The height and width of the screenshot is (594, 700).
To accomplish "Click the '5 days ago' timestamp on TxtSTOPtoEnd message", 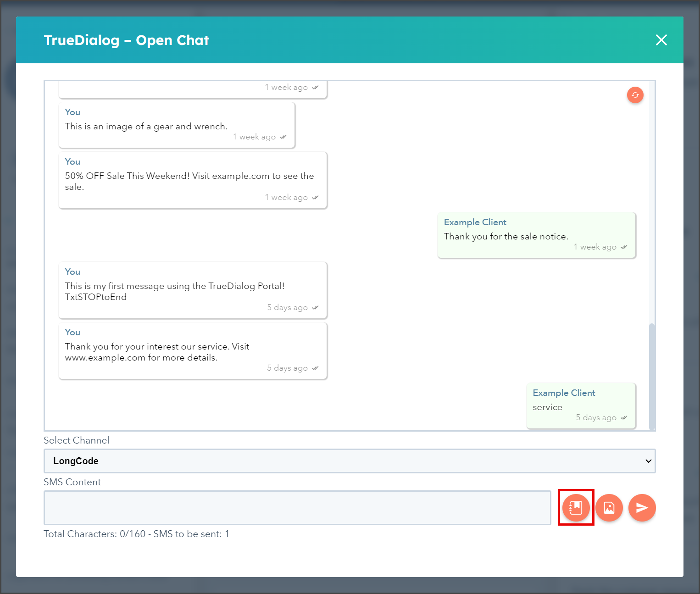I will tap(287, 307).
